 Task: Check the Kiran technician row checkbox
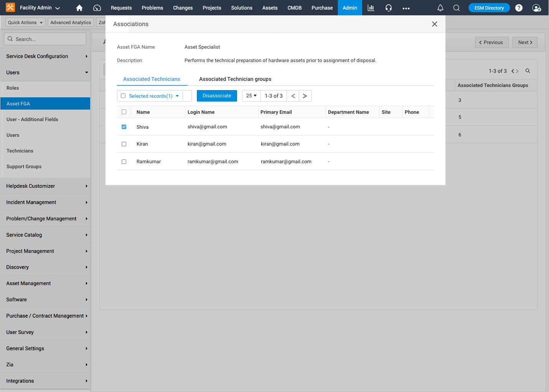pos(124,144)
